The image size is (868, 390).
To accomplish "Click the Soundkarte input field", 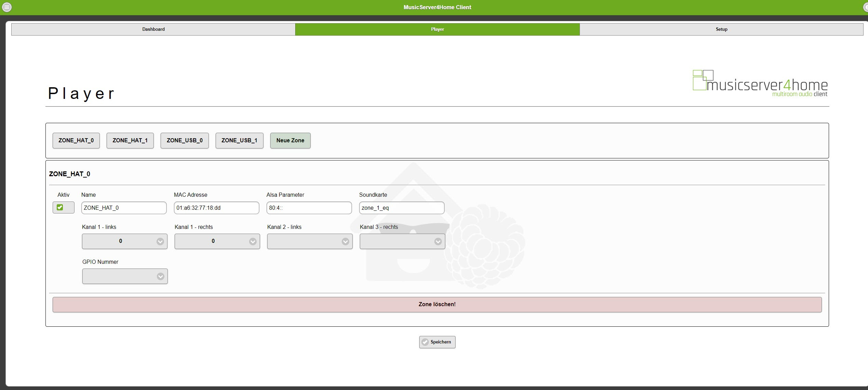I will (402, 208).
